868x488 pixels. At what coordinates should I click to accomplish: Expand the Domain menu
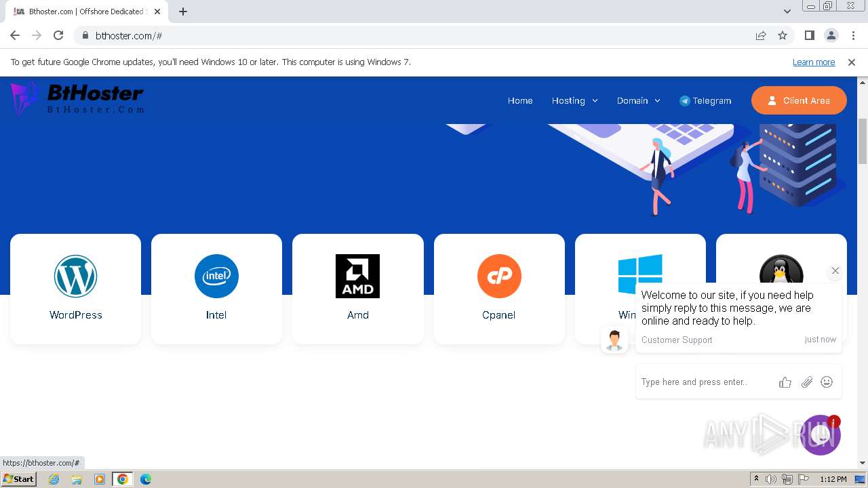coord(638,100)
